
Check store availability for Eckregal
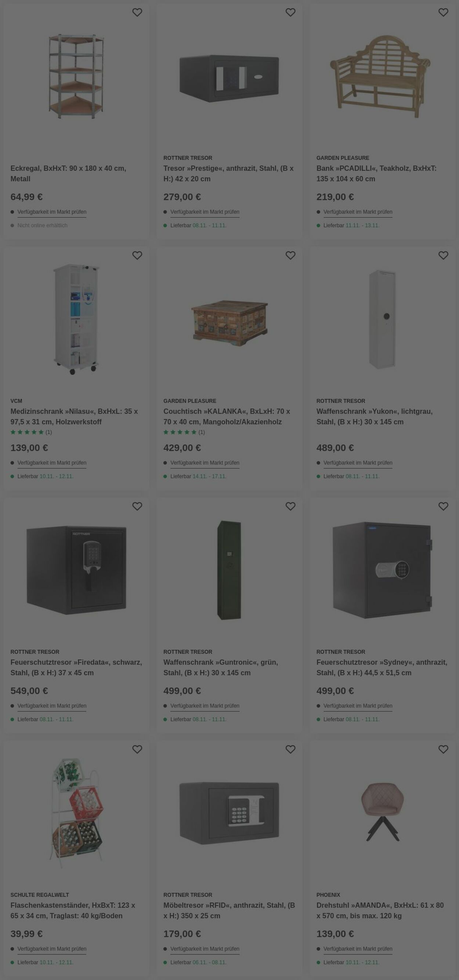[52, 212]
